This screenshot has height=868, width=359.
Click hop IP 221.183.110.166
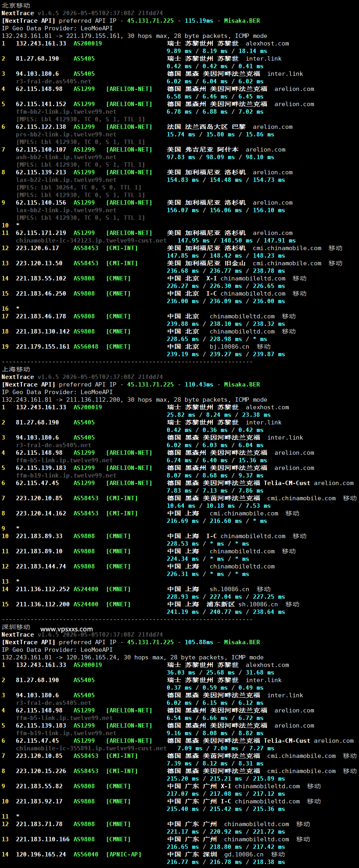coord(43,839)
